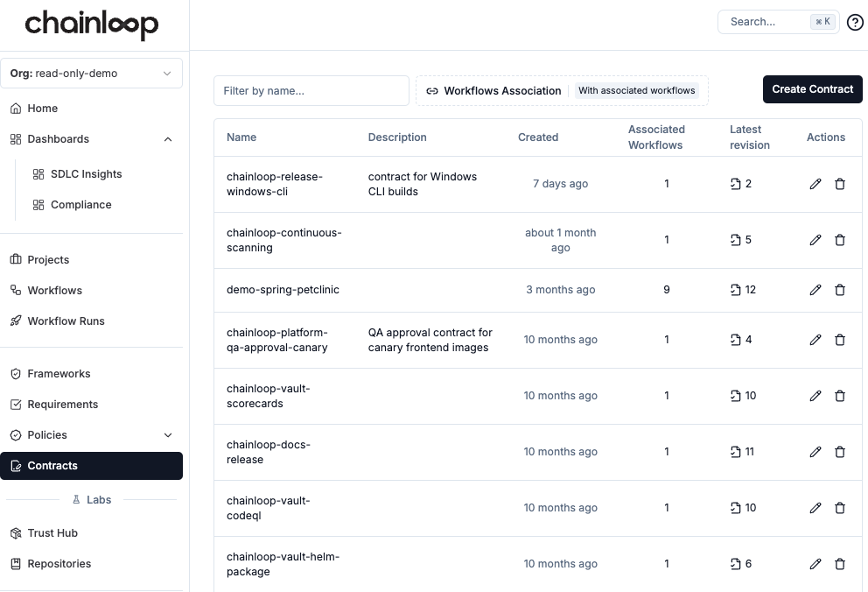Delete the chainloop-platform-qa-approval-canary contract

[840, 340]
